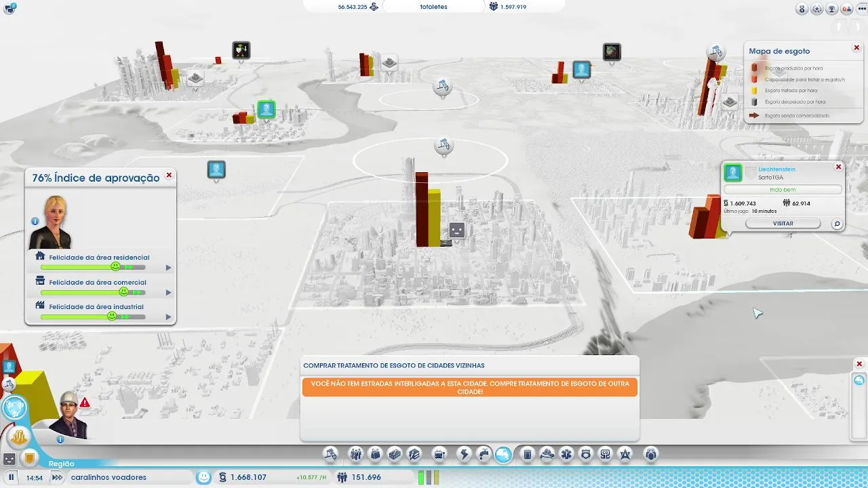Open the region view globe button
The image size is (868, 488).
coord(14,408)
